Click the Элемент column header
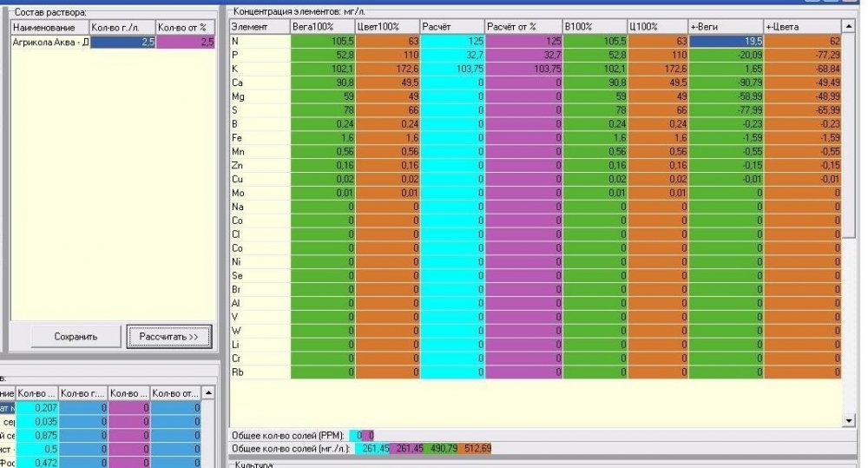This screenshot has width=868, height=468. pos(260,26)
